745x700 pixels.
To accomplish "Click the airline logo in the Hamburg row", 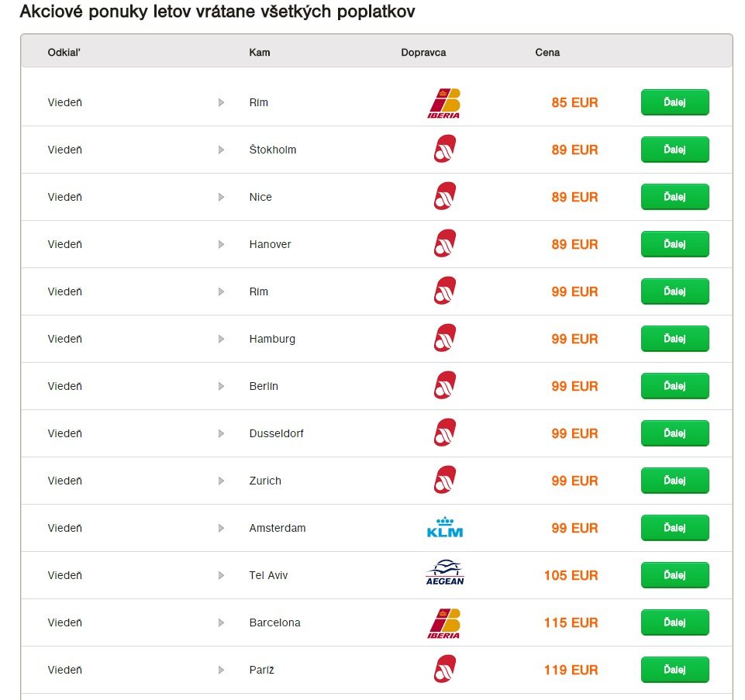I will tap(445, 338).
